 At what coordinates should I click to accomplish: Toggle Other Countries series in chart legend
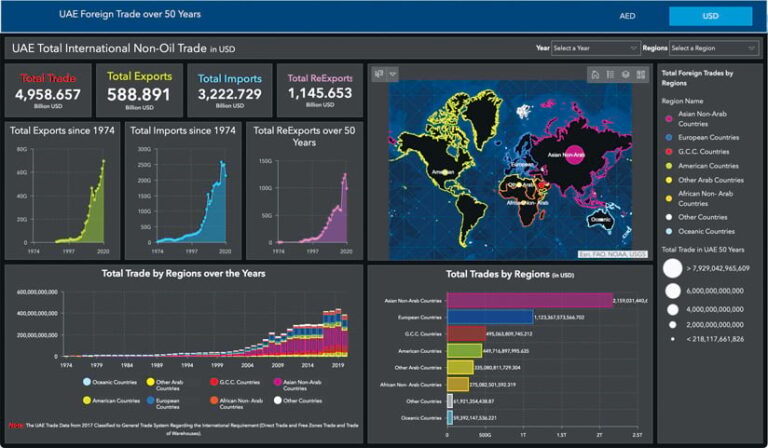(298, 401)
